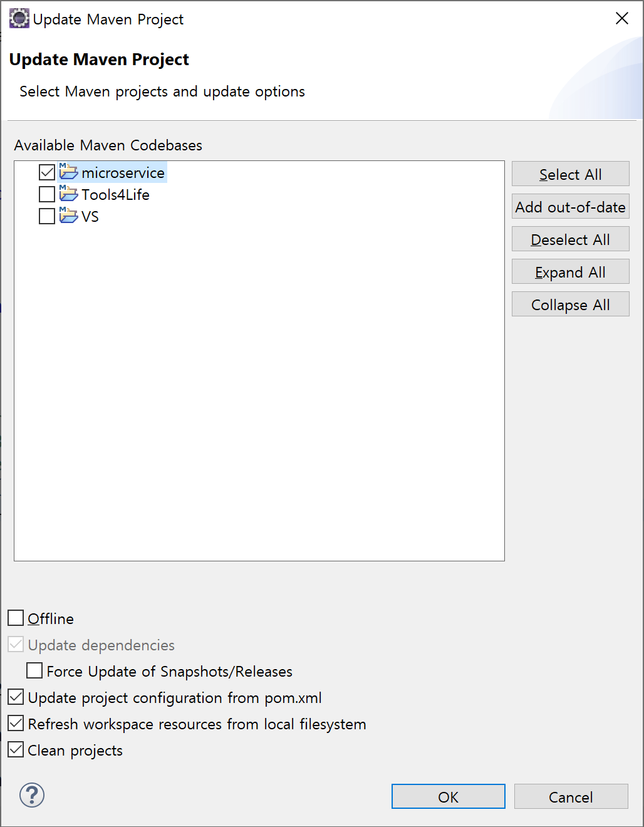Uncheck Clean projects
The height and width of the screenshot is (827, 644).
click(15, 749)
